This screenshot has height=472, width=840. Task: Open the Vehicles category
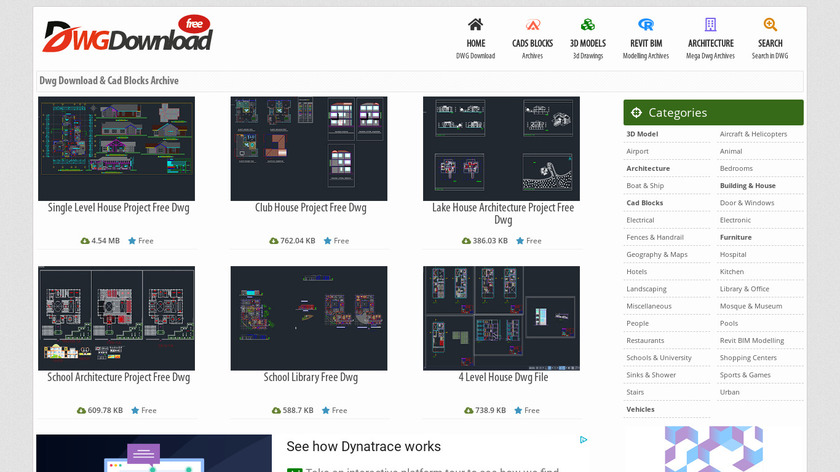[x=640, y=409]
